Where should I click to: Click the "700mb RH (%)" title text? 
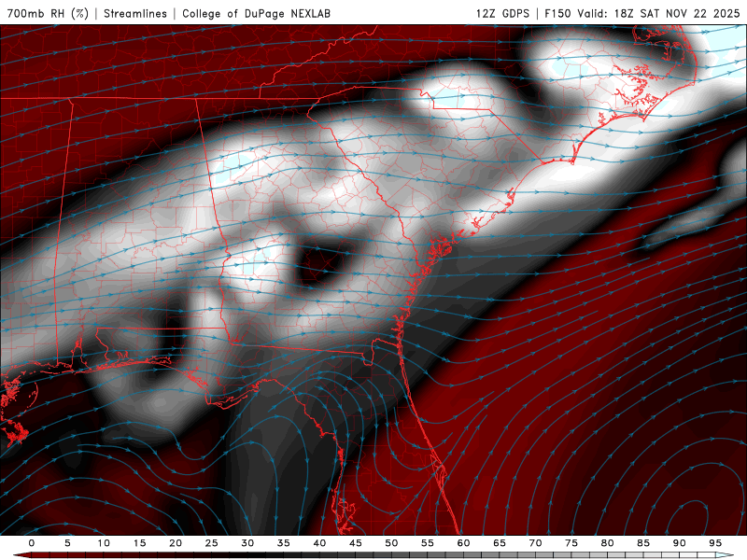click(48, 13)
